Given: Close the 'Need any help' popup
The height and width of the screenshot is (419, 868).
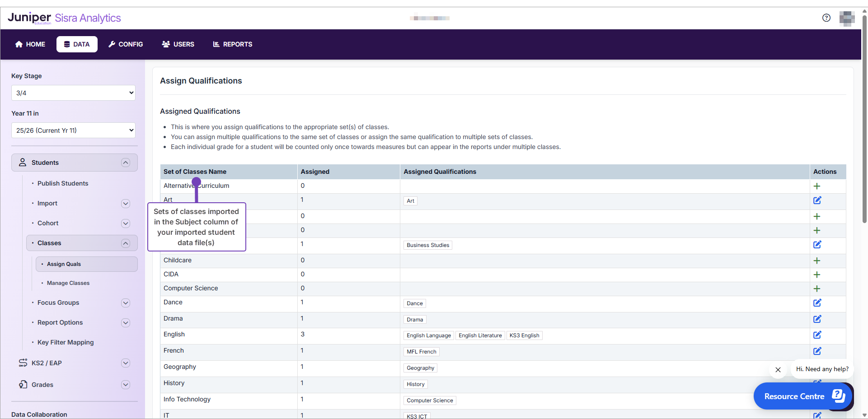Looking at the screenshot, I should (778, 369).
